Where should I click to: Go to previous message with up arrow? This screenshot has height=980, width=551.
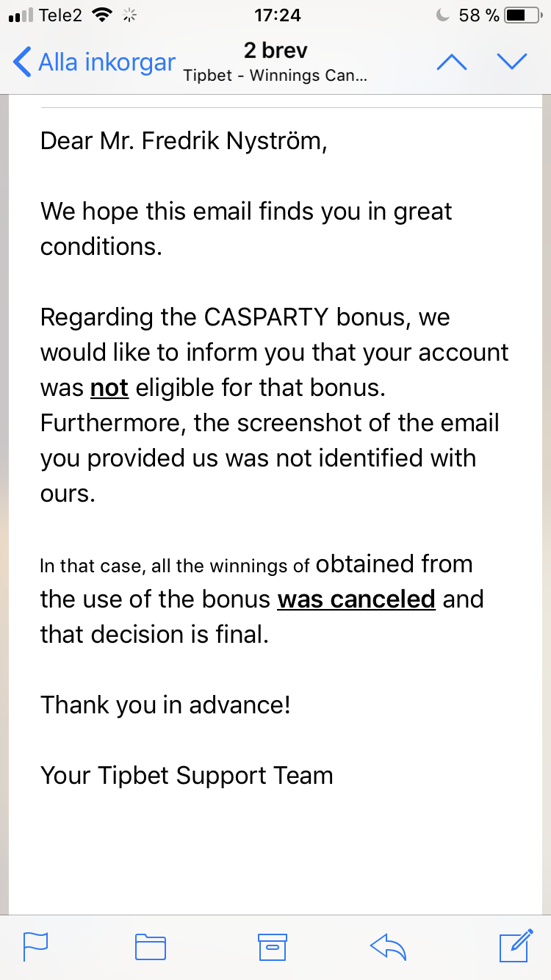click(x=452, y=62)
